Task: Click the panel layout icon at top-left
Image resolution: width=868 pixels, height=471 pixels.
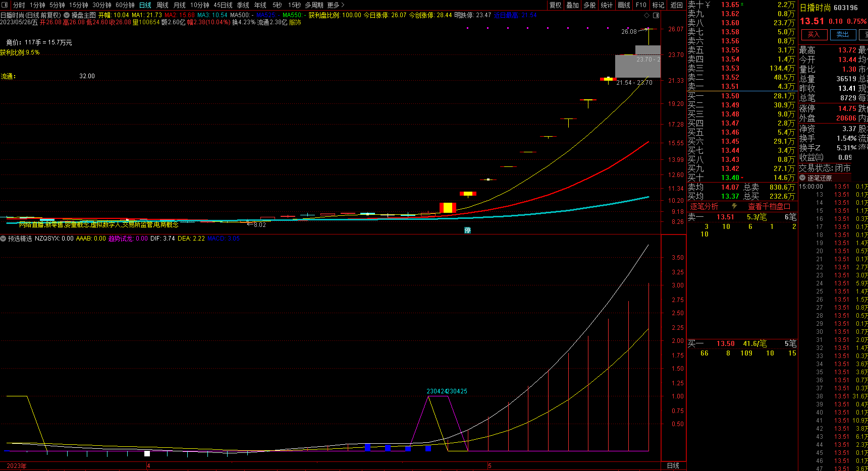Action: tap(5, 5)
